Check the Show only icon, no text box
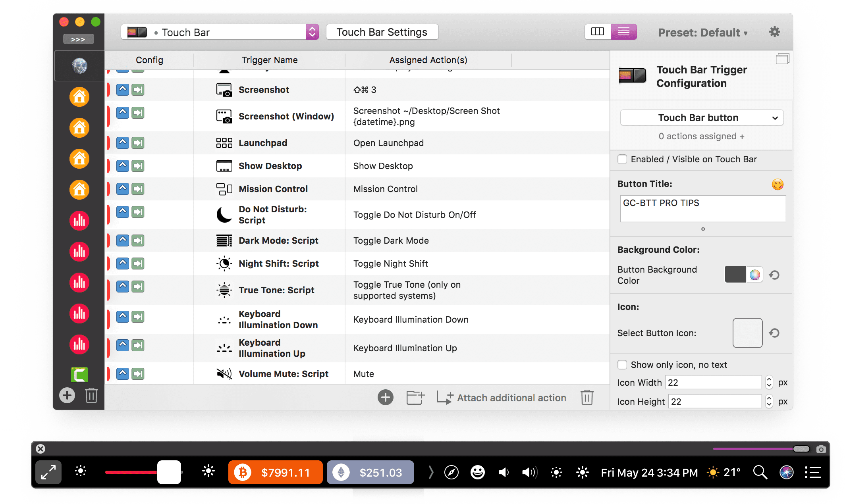 pos(622,365)
